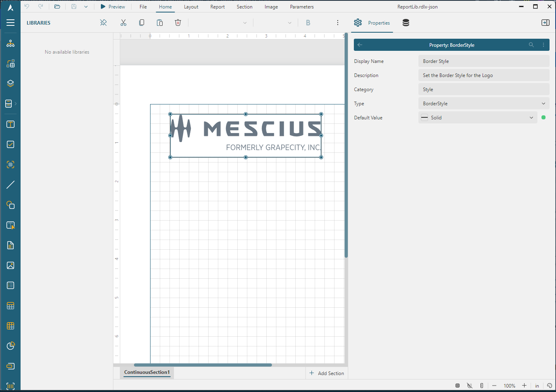This screenshot has width=556, height=392.
Task: Click the Redo arrow icon
Action: click(x=40, y=6)
